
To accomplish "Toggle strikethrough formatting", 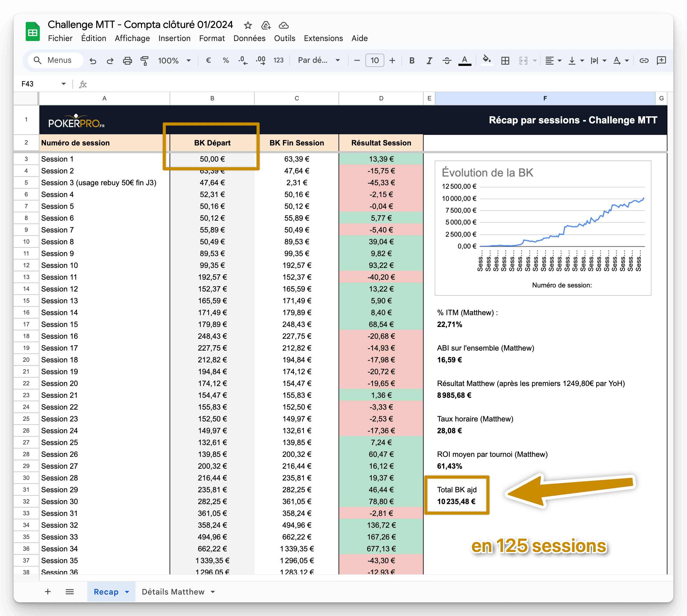I will click(447, 61).
